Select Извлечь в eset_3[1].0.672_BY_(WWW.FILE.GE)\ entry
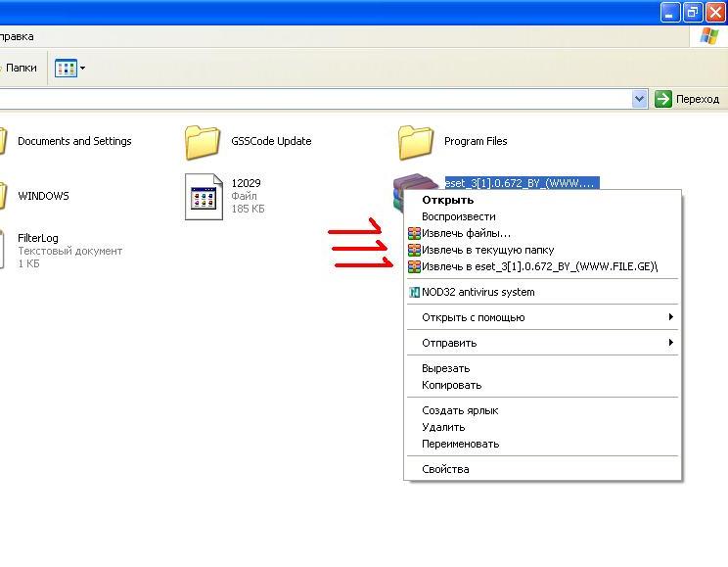Viewport: 728px width, 567px height. point(542,266)
